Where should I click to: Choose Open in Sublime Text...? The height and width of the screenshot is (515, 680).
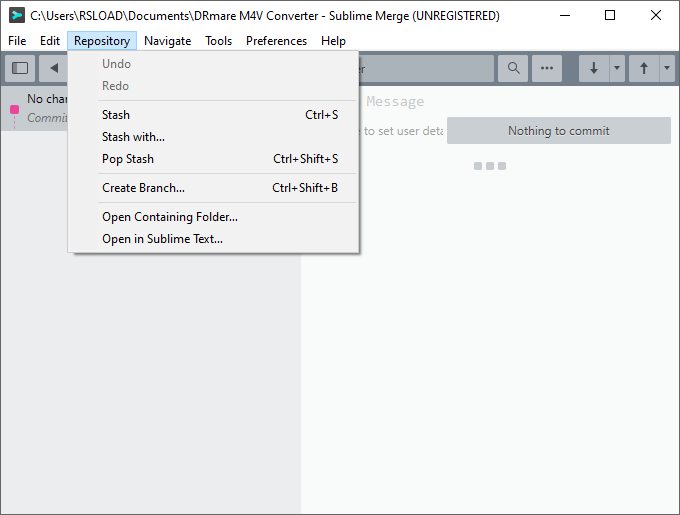(x=213, y=239)
